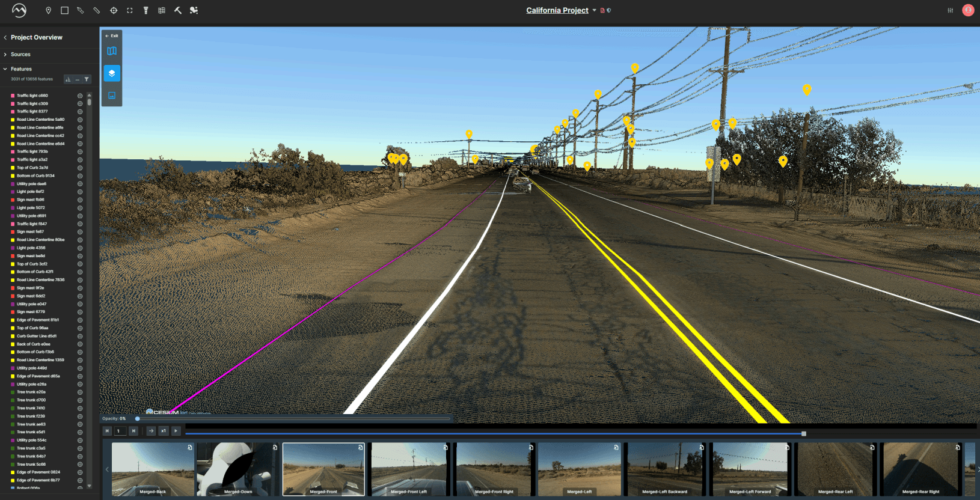Select the grid mesh tool
980x500 pixels.
click(162, 10)
